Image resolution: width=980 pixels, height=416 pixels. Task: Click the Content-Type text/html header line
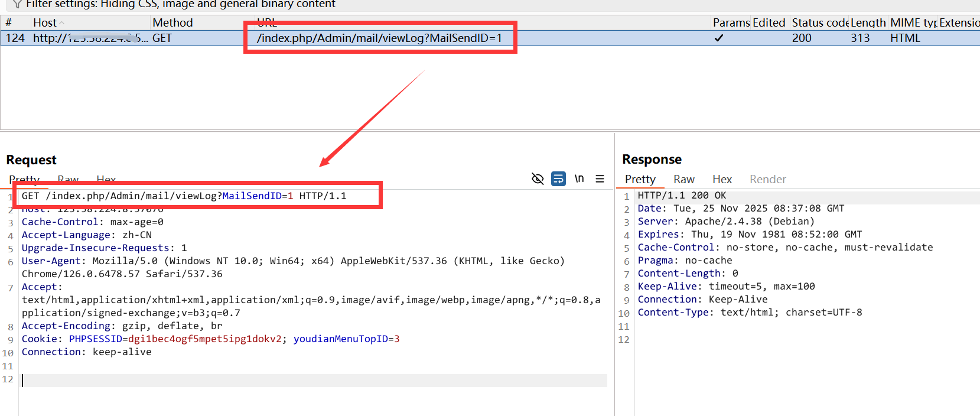pyautogui.click(x=750, y=312)
